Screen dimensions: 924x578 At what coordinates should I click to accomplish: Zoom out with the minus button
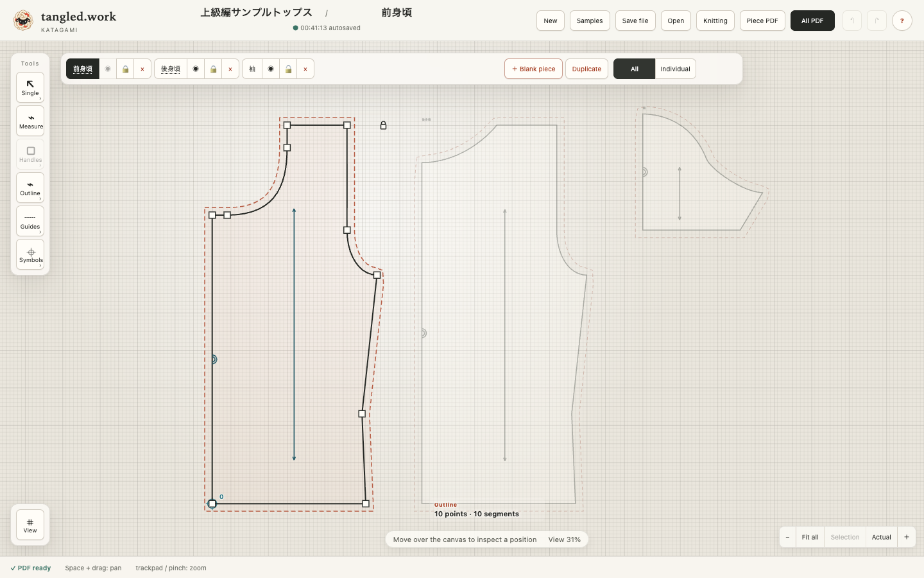[x=787, y=537]
